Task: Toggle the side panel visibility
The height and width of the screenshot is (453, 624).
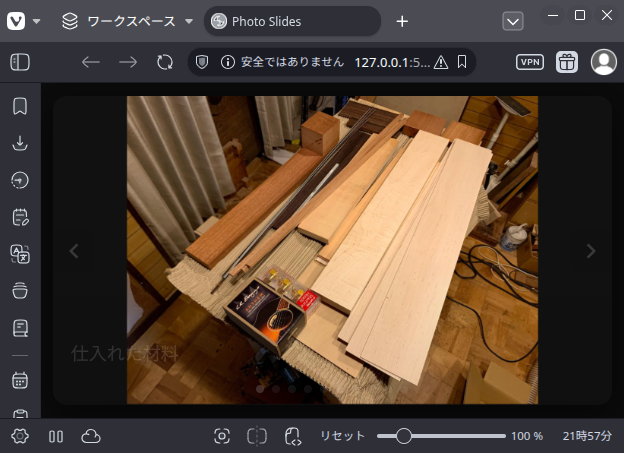Action: point(20,62)
